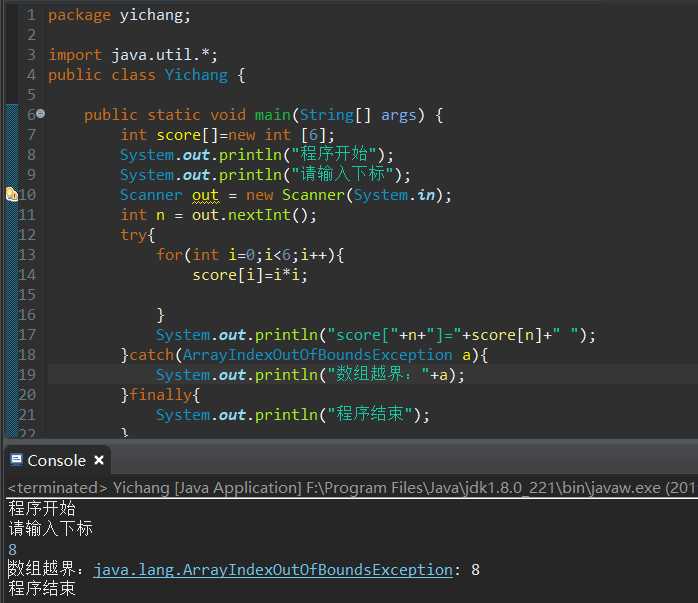Select the Console tab
The height and width of the screenshot is (603, 698).
57,460
